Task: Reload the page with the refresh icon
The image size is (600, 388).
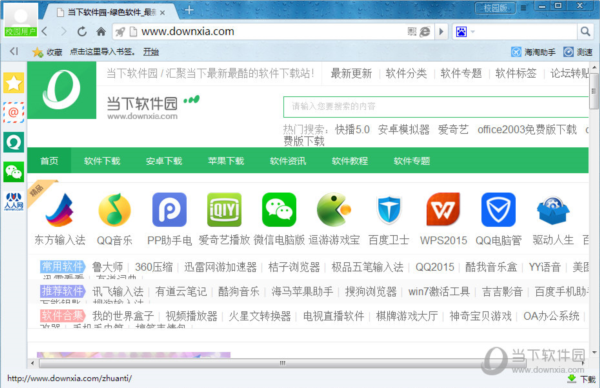Action: pos(82,31)
